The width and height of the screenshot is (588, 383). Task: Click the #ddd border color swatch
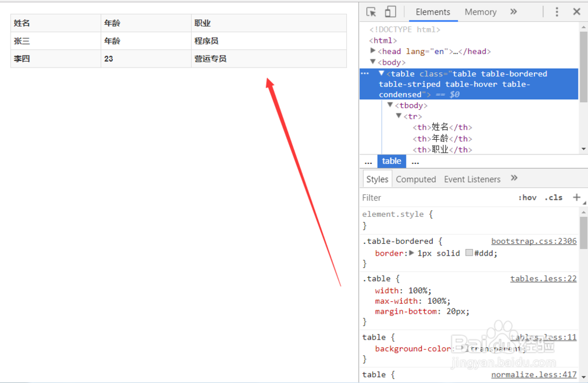click(x=469, y=253)
